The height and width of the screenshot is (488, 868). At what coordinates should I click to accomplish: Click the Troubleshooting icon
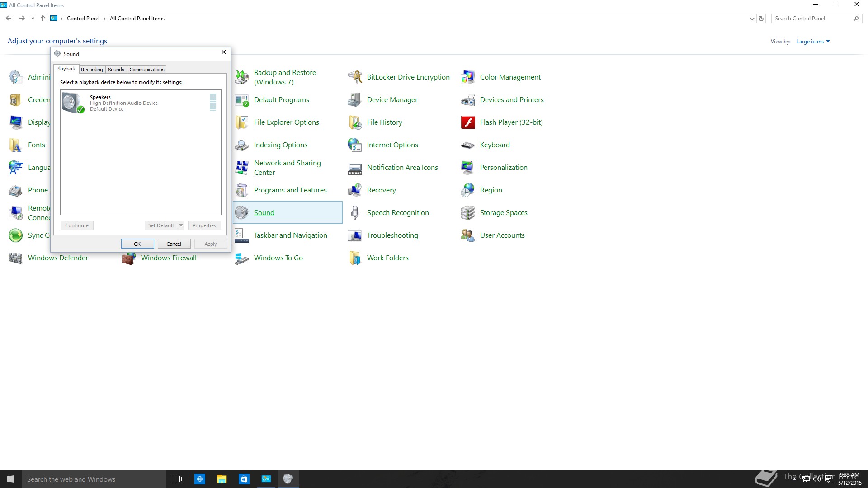click(355, 235)
